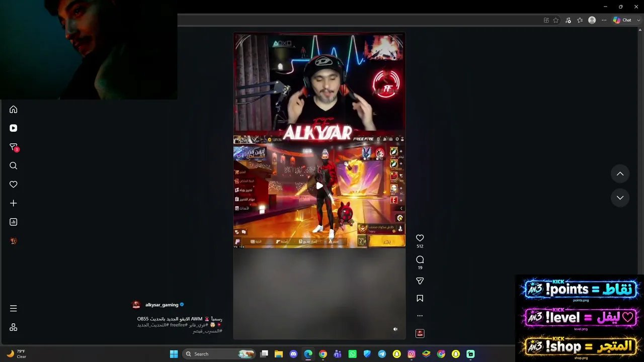
Task: Toggle the reel's sound with the speaker icon
Action: [x=395, y=329]
